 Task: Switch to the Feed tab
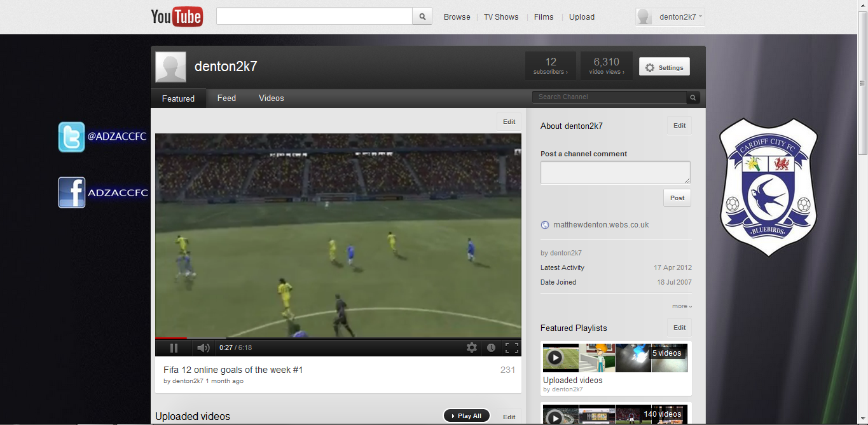click(226, 98)
